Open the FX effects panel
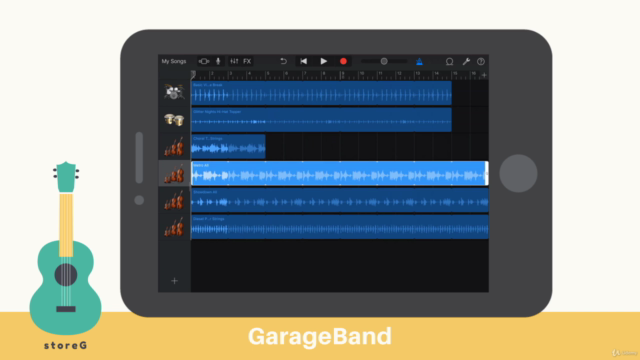The height and width of the screenshot is (360, 640). click(247, 62)
